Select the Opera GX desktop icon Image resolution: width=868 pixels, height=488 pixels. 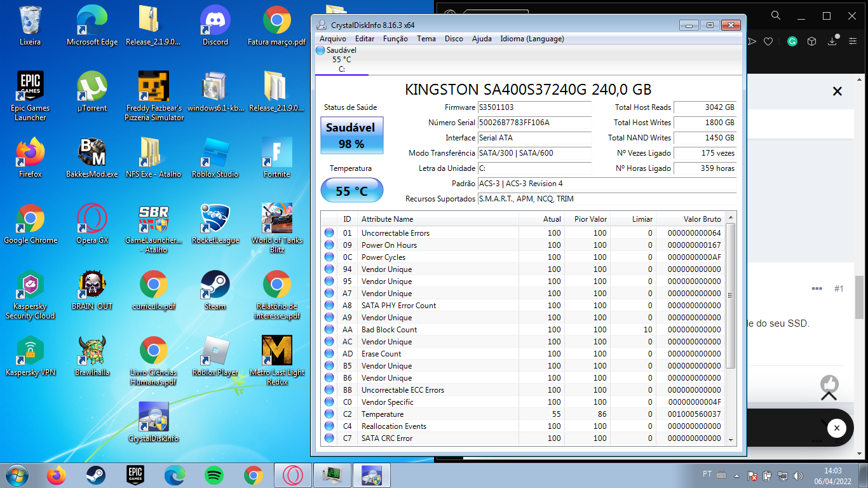92,224
